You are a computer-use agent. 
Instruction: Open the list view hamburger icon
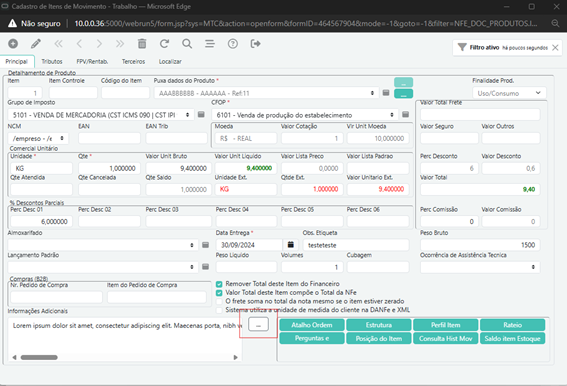click(x=210, y=44)
